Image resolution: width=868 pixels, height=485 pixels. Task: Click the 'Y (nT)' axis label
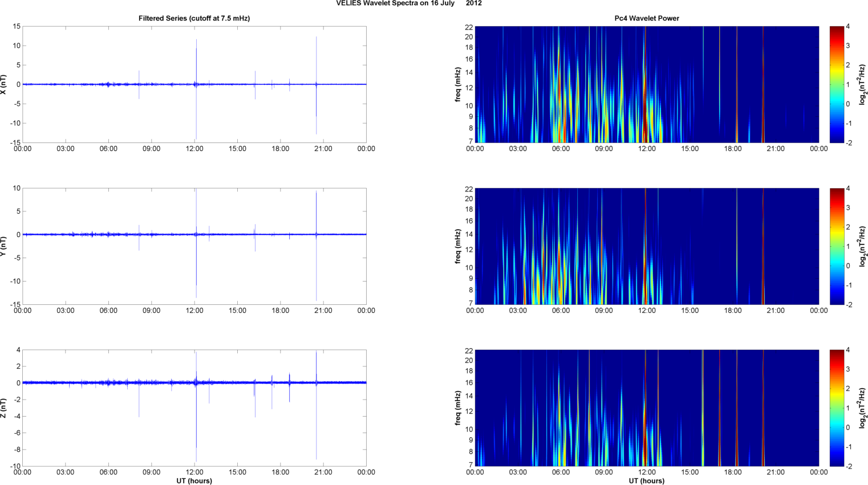tap(3, 246)
